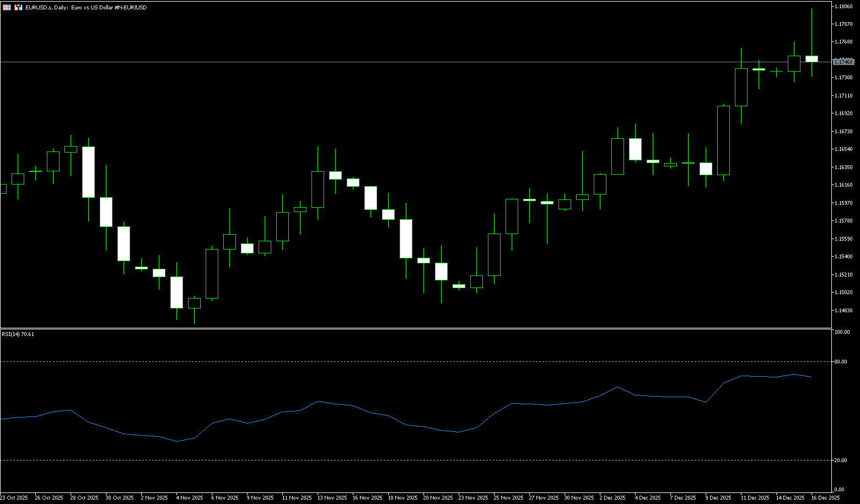The width and height of the screenshot is (860, 504).
Task: Click the 23 Oct 2025 date label
Action: coord(14,497)
